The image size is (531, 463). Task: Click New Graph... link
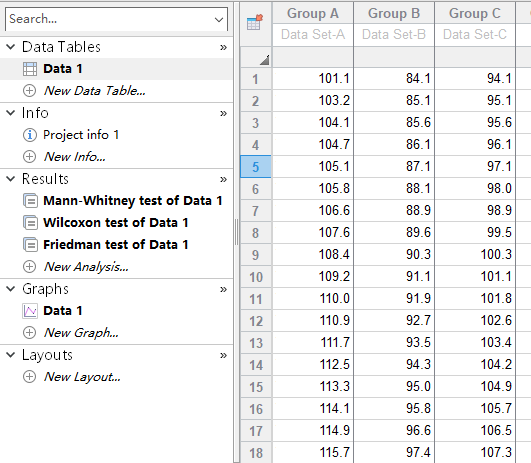point(81,333)
